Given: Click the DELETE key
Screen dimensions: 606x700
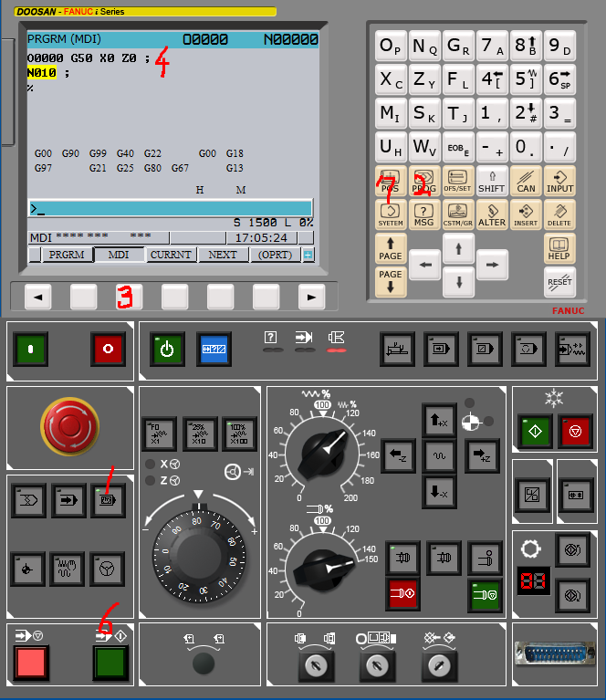Looking at the screenshot, I should click(x=559, y=214).
